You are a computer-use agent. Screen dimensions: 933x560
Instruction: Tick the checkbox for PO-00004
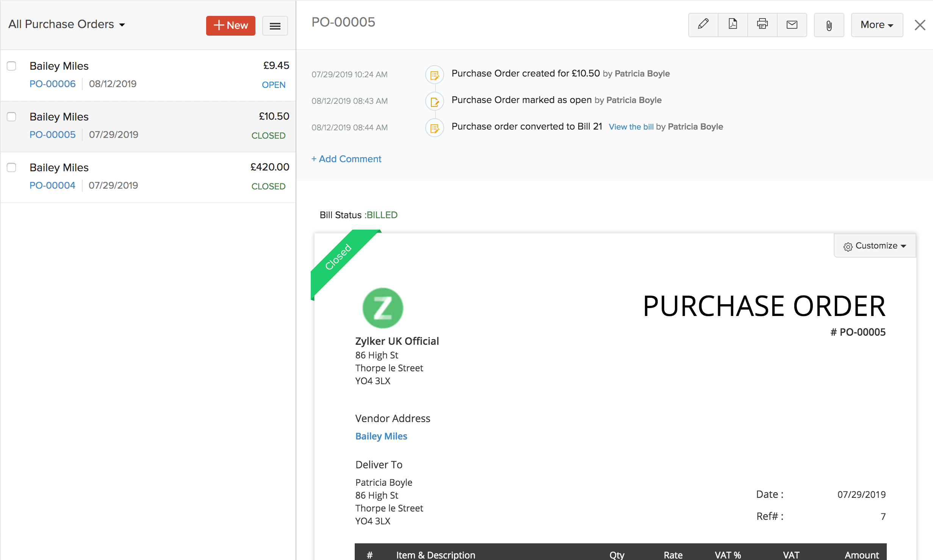click(x=11, y=167)
